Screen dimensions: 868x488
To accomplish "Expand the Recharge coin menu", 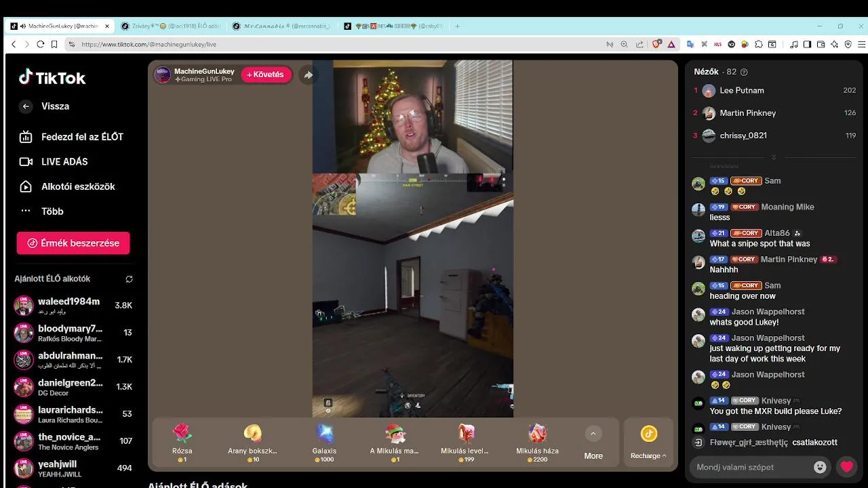I will pos(648,443).
